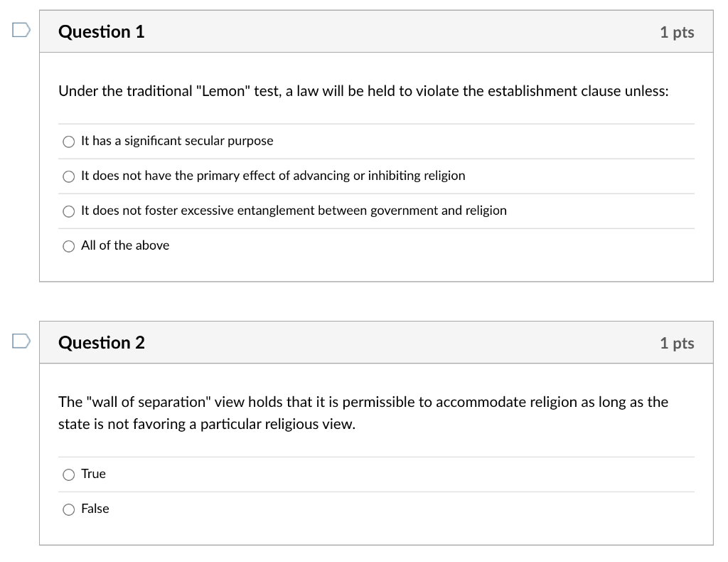The height and width of the screenshot is (562, 728).
Task: Click the 'True' answer label
Action: click(93, 474)
